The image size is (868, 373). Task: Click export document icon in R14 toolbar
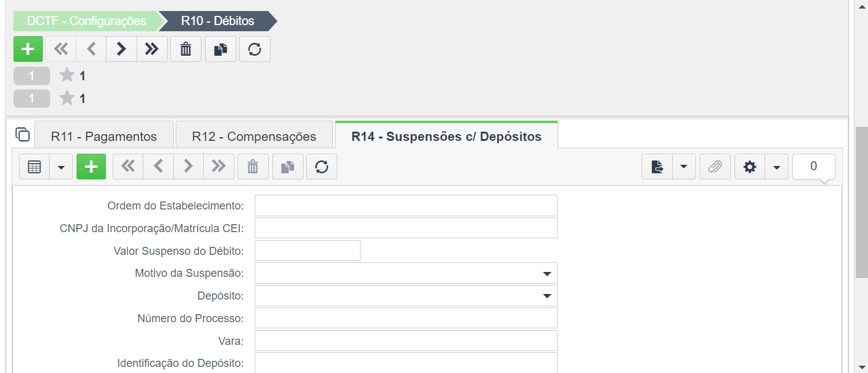pos(657,167)
